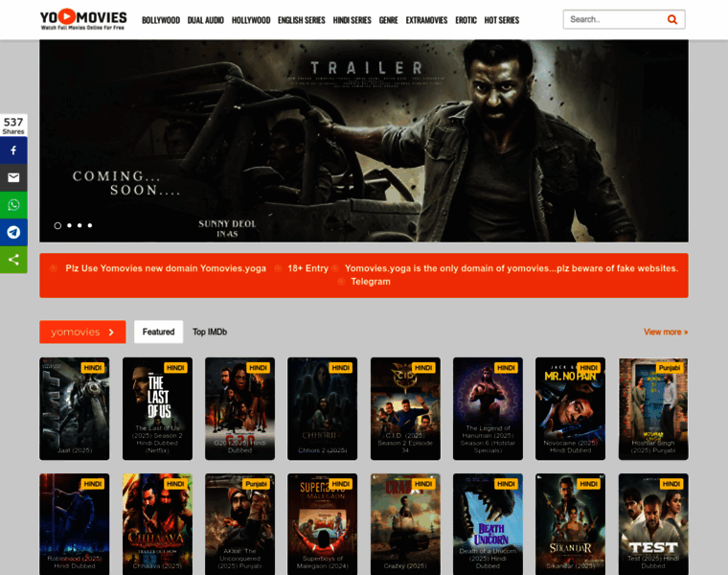Open the Hot Series menu item
The height and width of the screenshot is (575, 728).
(502, 20)
